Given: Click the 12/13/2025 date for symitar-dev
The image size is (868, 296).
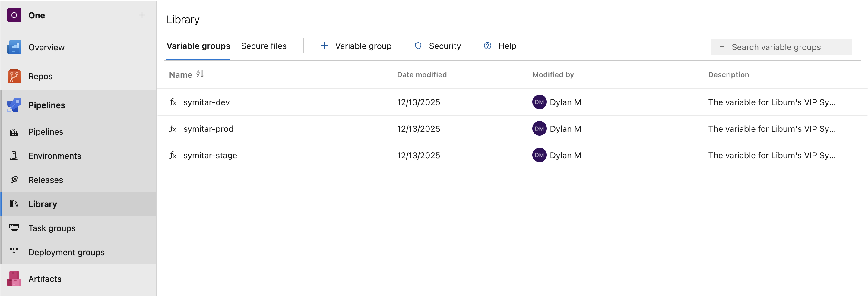Looking at the screenshot, I should [x=419, y=102].
